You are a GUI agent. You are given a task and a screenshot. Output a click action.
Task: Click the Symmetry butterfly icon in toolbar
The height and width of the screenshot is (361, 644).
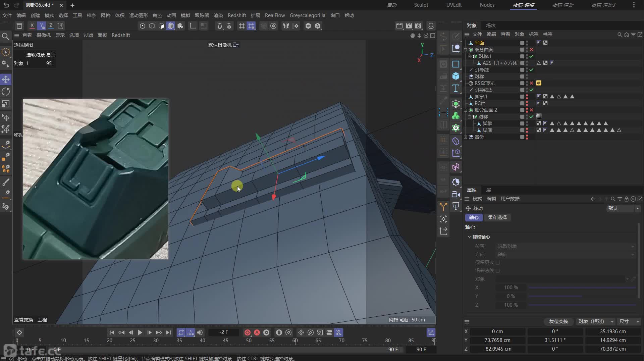[286, 26]
